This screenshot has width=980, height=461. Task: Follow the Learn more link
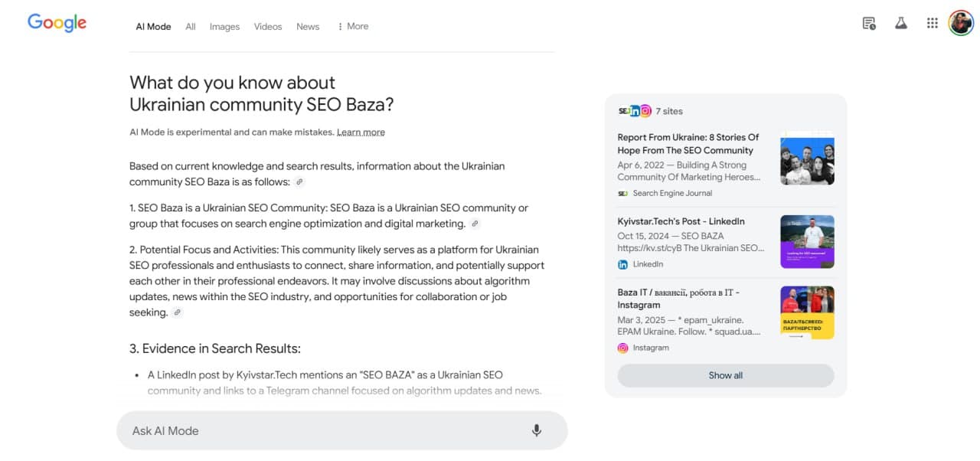(x=361, y=132)
